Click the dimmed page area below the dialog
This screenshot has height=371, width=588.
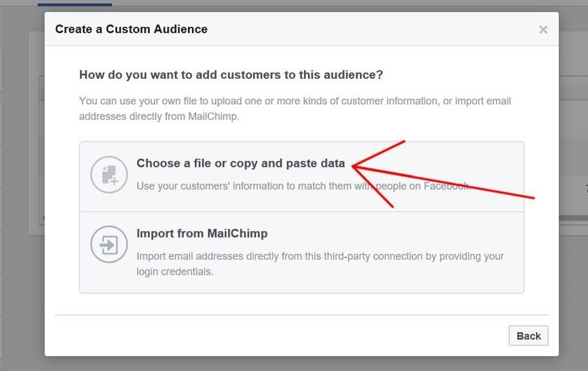(x=293, y=364)
